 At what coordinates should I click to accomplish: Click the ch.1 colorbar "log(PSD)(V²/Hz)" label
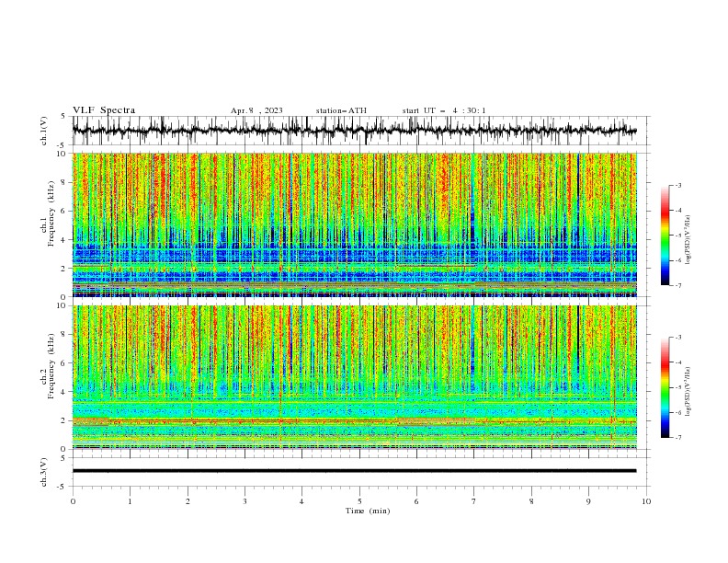(688, 240)
